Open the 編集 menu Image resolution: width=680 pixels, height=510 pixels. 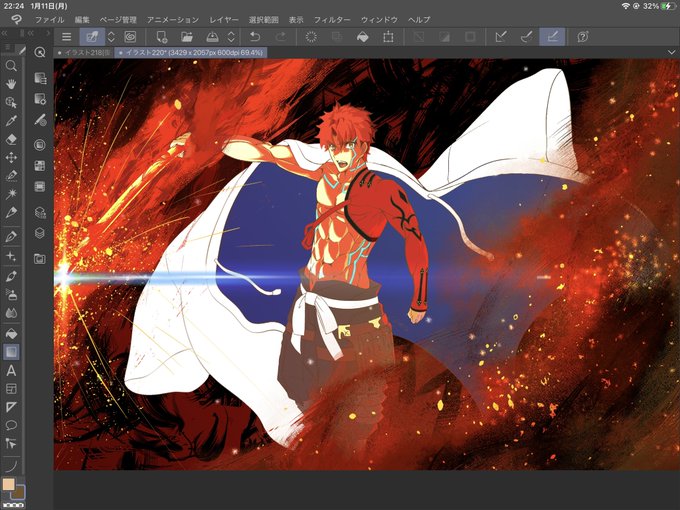(82, 20)
